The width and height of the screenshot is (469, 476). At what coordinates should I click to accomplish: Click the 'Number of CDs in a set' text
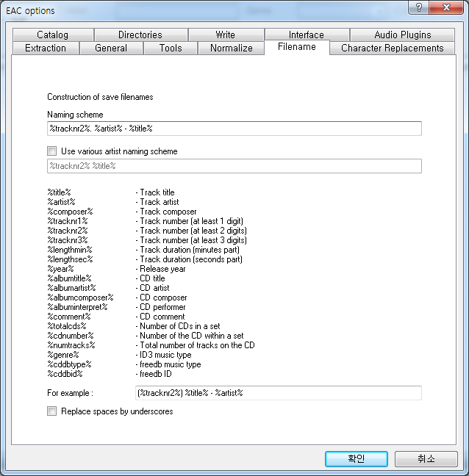click(180, 326)
